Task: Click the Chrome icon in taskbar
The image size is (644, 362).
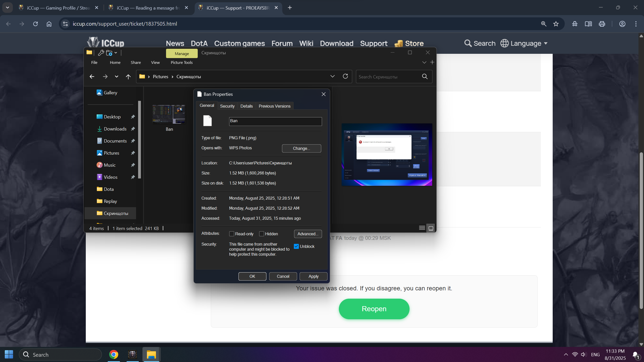Action: pyautogui.click(x=114, y=354)
